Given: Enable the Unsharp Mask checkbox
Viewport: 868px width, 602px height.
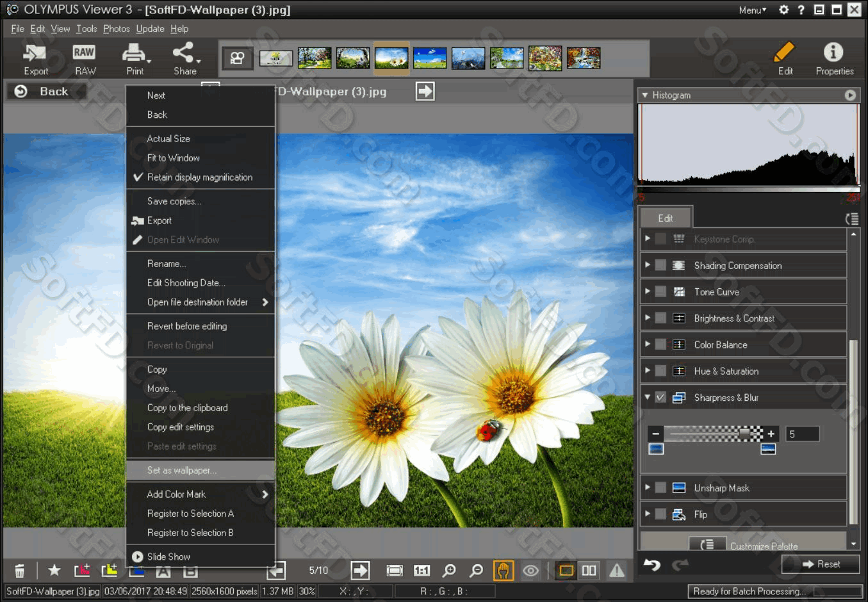Looking at the screenshot, I should click(660, 488).
